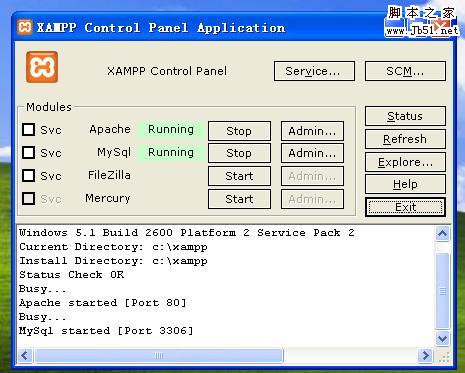Viewport: 465px width, 373px height.
Task: Click the large orange XAMPP logo
Action: [42, 67]
